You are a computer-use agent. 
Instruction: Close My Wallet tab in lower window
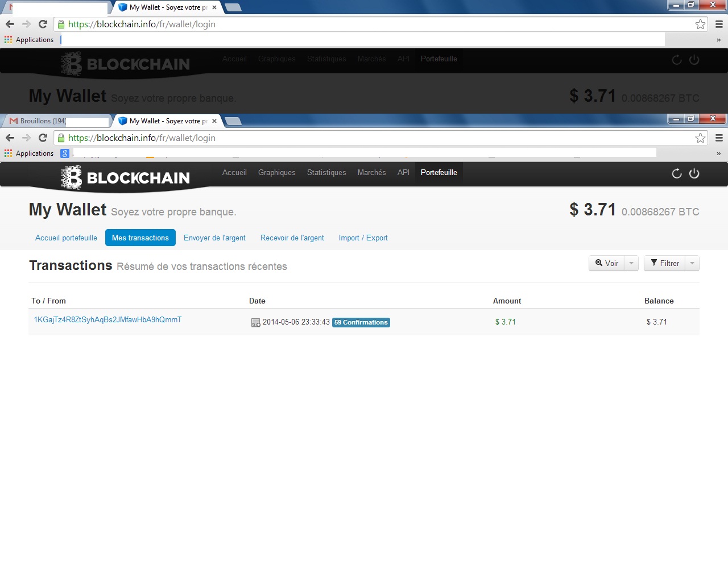214,121
